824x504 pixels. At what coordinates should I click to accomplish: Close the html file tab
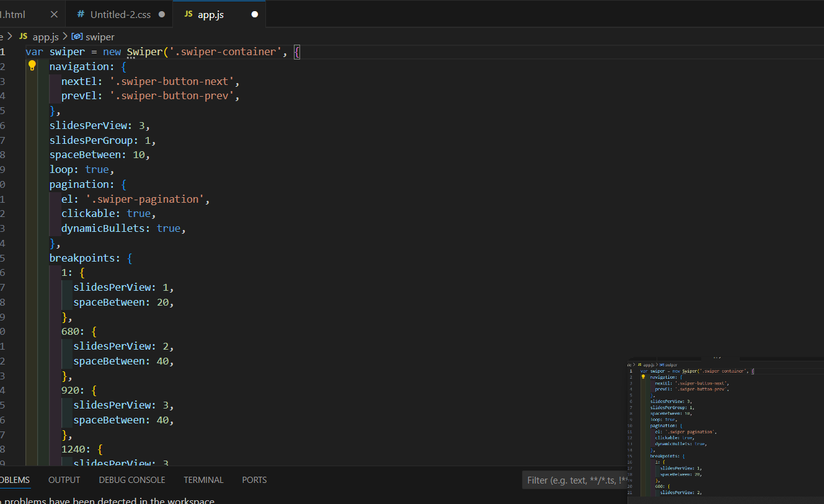[x=54, y=14]
